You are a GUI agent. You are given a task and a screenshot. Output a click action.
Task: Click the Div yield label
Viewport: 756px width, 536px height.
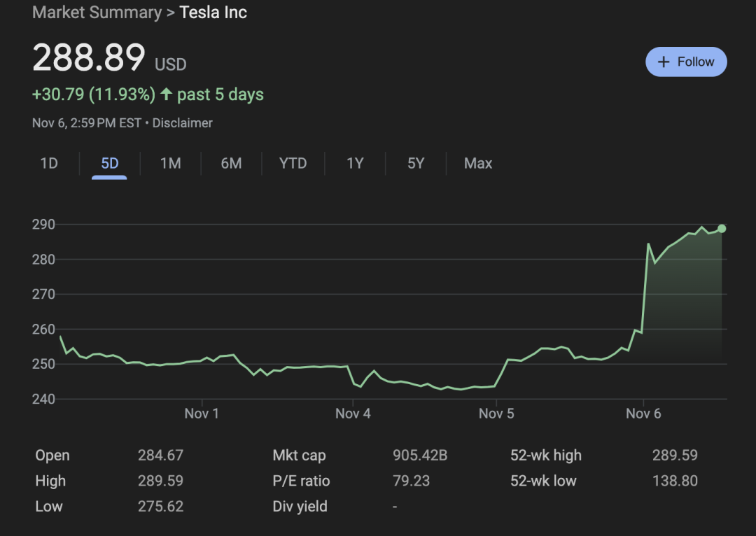300,507
